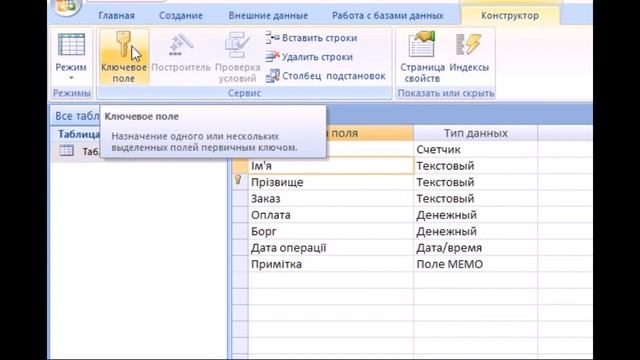
Task: Open the Внешние данные tab
Action: [268, 16]
